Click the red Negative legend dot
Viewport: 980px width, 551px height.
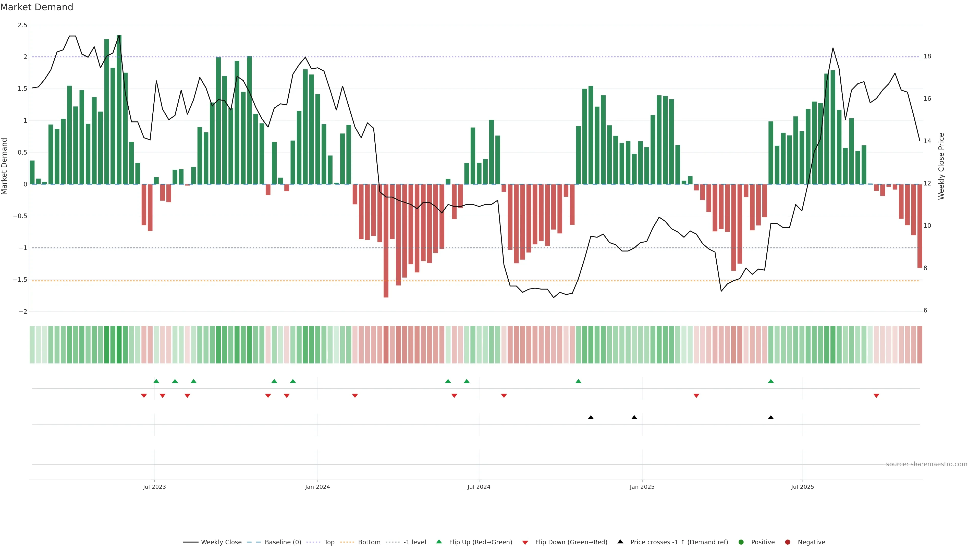point(788,542)
